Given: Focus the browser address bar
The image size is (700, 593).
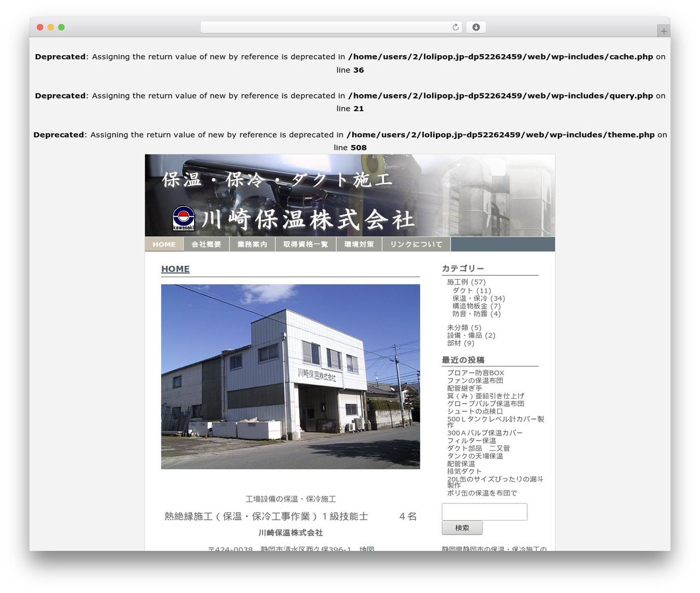Looking at the screenshot, I should pos(331,27).
